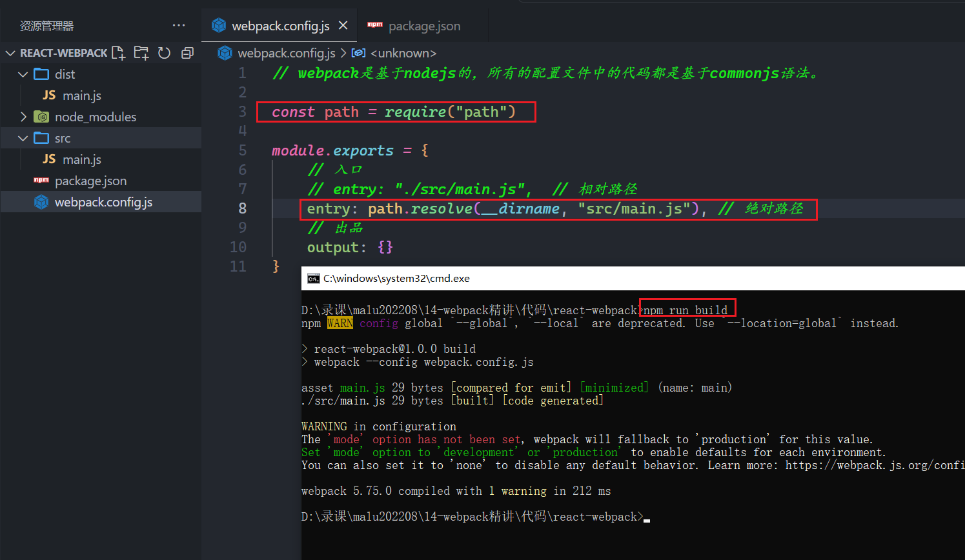Click webpack icon beside webpack.config.js in tree
Viewport: 965px width, 560px height.
[x=41, y=202]
